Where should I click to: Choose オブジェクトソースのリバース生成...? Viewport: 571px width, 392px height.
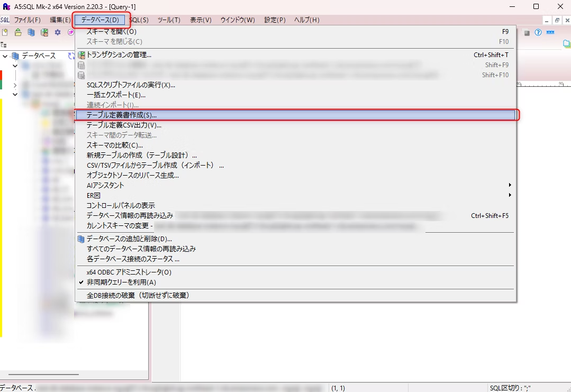296,176
